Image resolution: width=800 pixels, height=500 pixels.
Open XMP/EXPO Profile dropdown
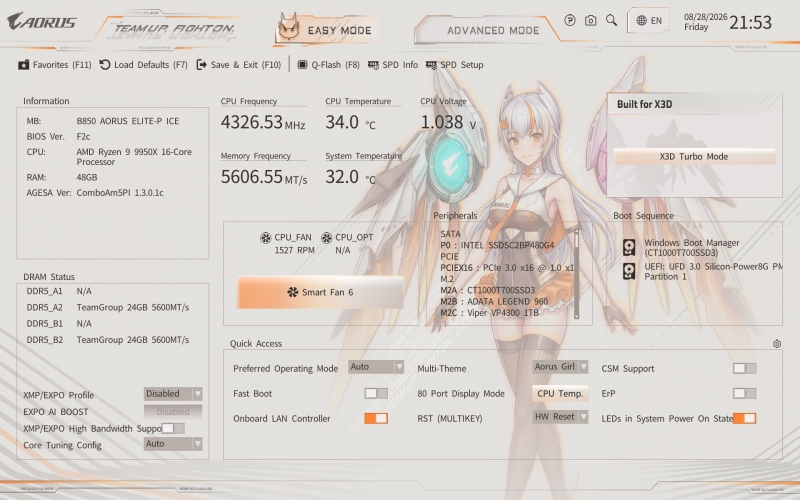(173, 394)
